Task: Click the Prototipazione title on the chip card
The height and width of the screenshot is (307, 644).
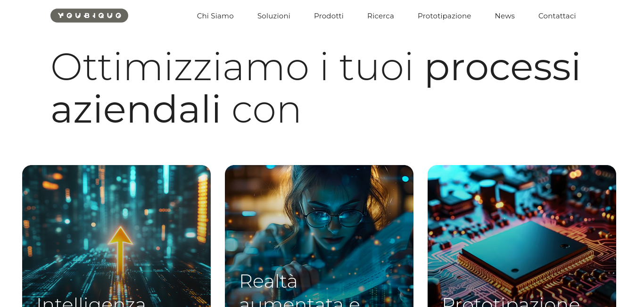Action: pyautogui.click(x=511, y=301)
